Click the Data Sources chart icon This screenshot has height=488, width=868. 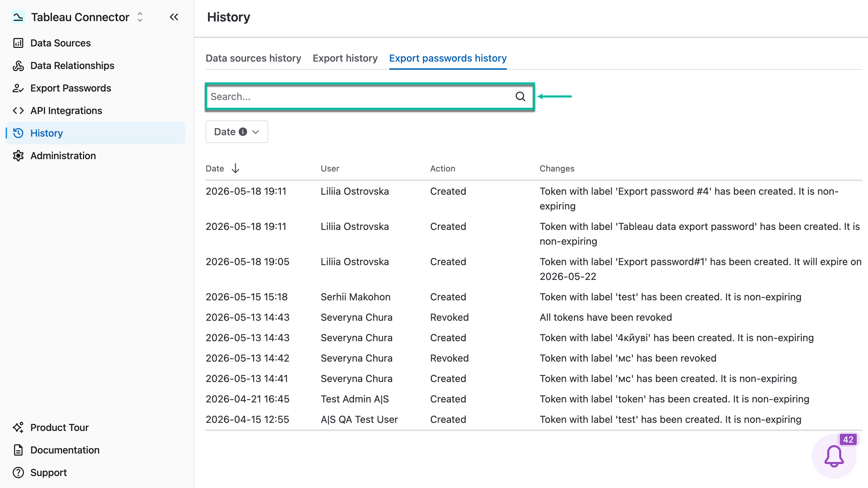[18, 43]
